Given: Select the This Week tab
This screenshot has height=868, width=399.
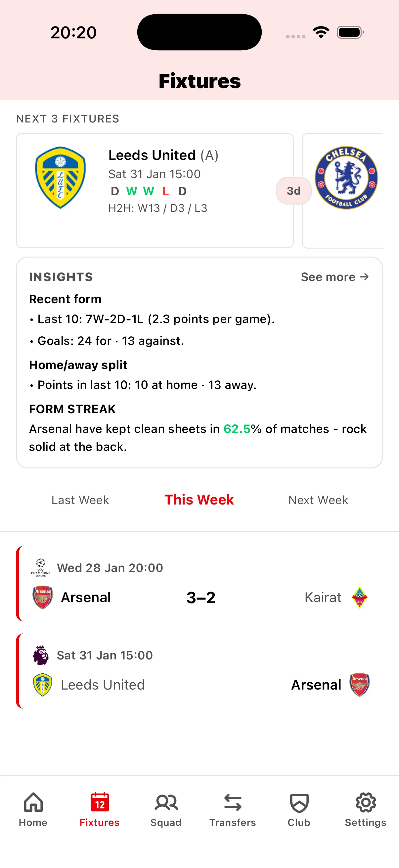Looking at the screenshot, I should point(199,500).
